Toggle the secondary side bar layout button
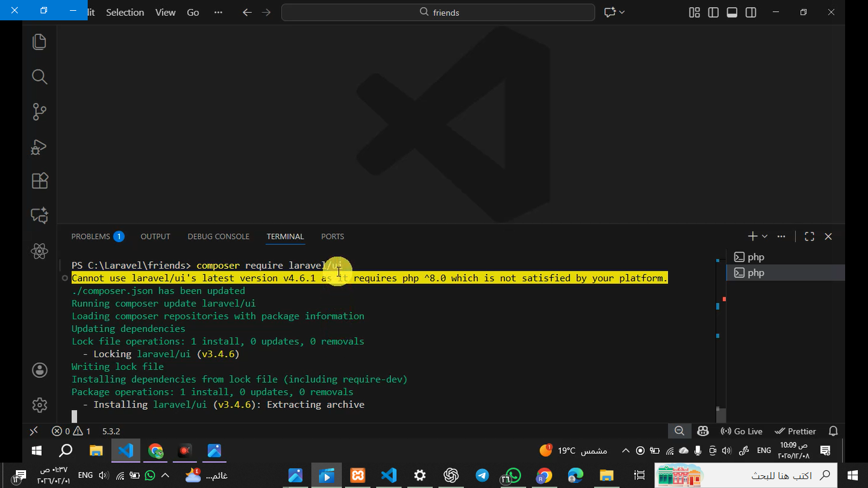The width and height of the screenshot is (868, 488). (750, 13)
